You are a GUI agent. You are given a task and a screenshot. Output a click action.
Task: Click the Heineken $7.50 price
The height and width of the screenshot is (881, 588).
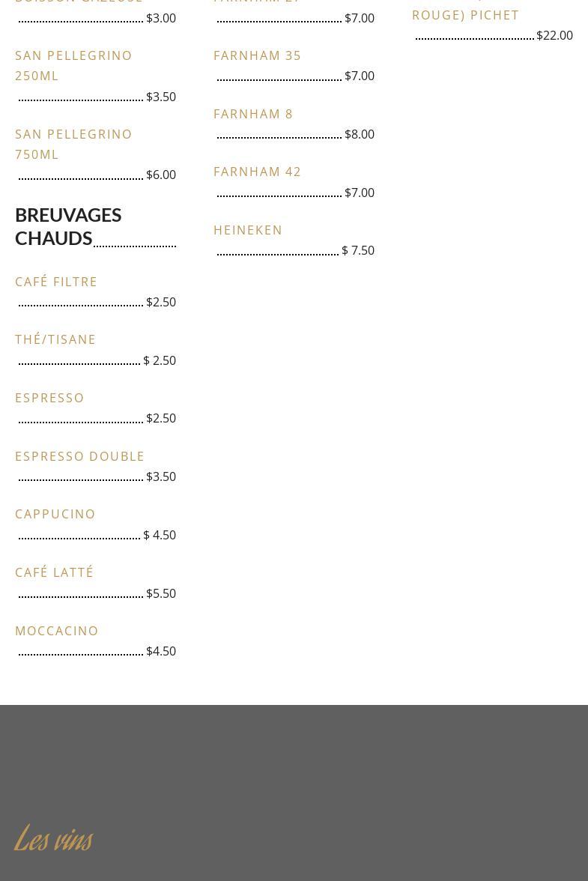click(358, 250)
